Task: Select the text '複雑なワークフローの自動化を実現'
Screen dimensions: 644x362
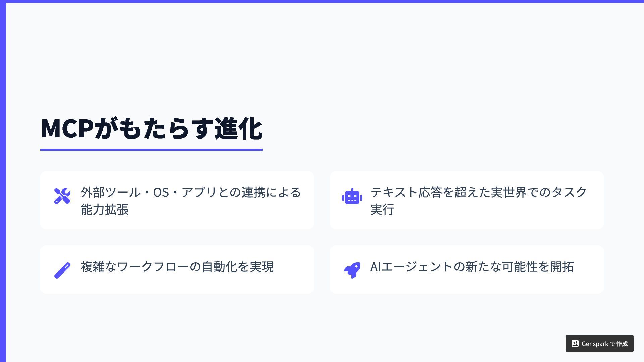Action: click(x=177, y=267)
